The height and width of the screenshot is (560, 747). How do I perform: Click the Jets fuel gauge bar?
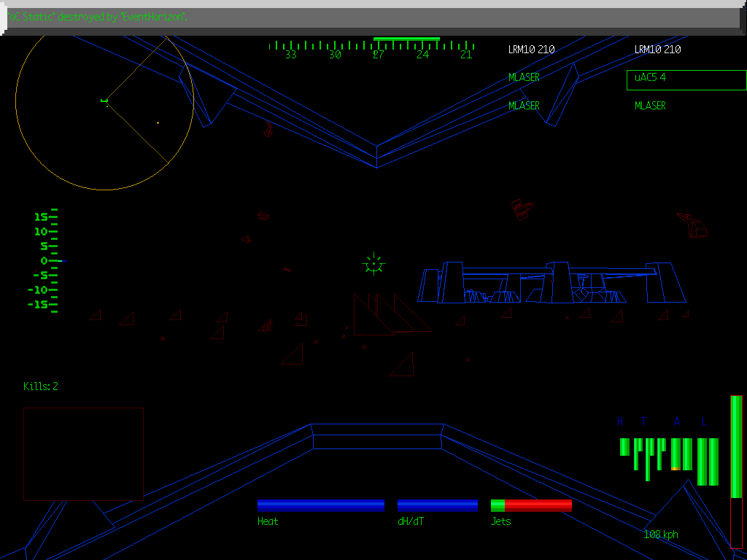pos(531,505)
